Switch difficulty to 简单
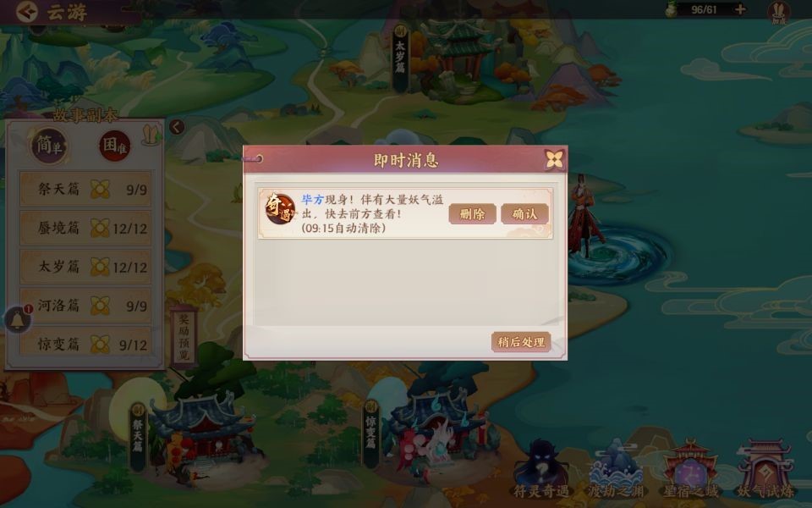Screen dimensions: 812x508 (x=49, y=145)
